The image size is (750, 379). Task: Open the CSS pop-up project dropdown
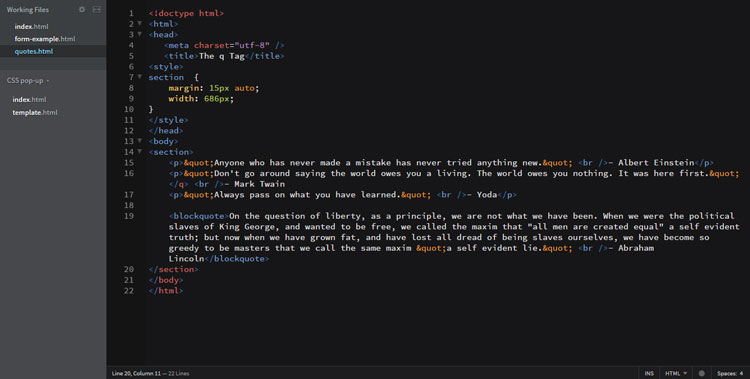tap(28, 80)
